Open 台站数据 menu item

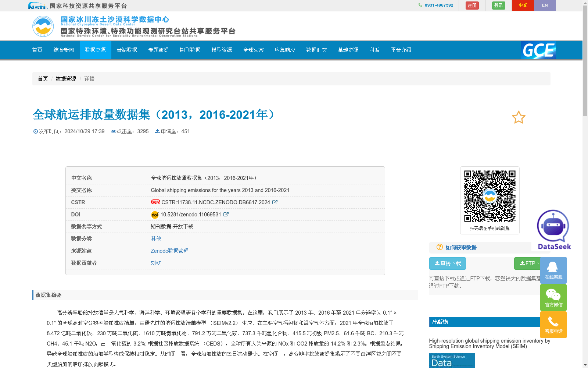(x=127, y=50)
